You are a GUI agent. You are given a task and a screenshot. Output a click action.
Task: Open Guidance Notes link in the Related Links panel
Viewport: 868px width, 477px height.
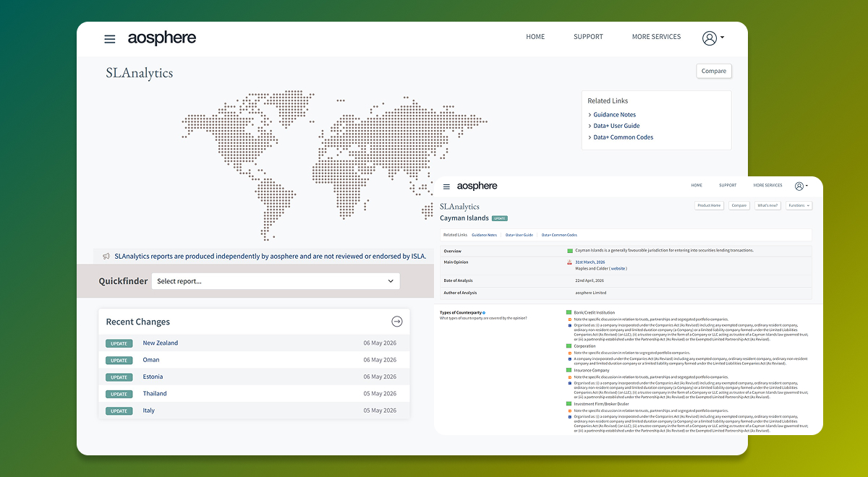tap(615, 115)
